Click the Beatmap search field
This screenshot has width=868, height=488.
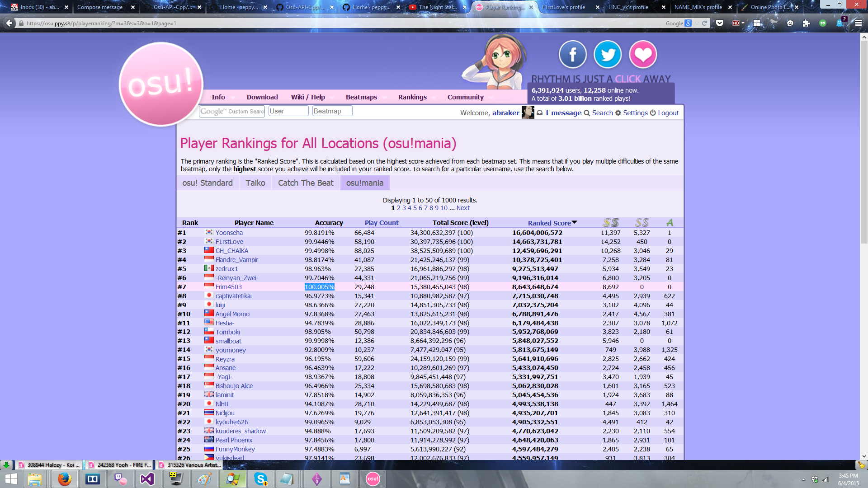pyautogui.click(x=332, y=111)
